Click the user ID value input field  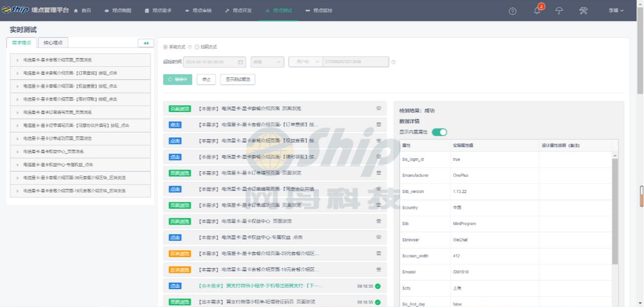click(355, 62)
